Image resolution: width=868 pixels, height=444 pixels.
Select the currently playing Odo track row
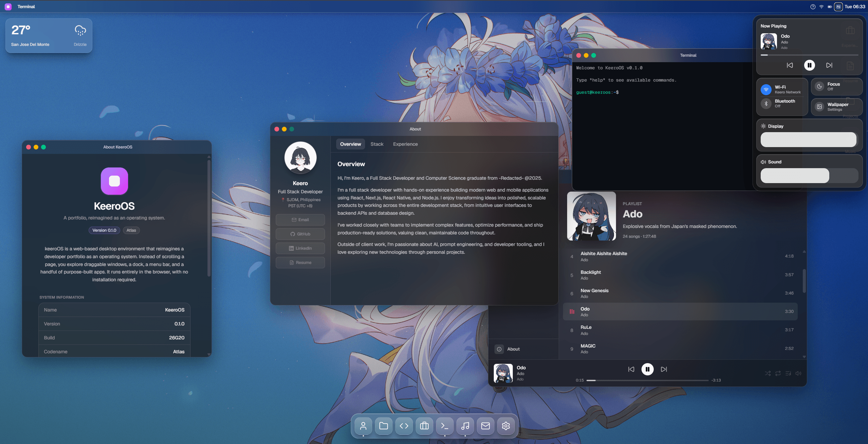click(x=680, y=312)
